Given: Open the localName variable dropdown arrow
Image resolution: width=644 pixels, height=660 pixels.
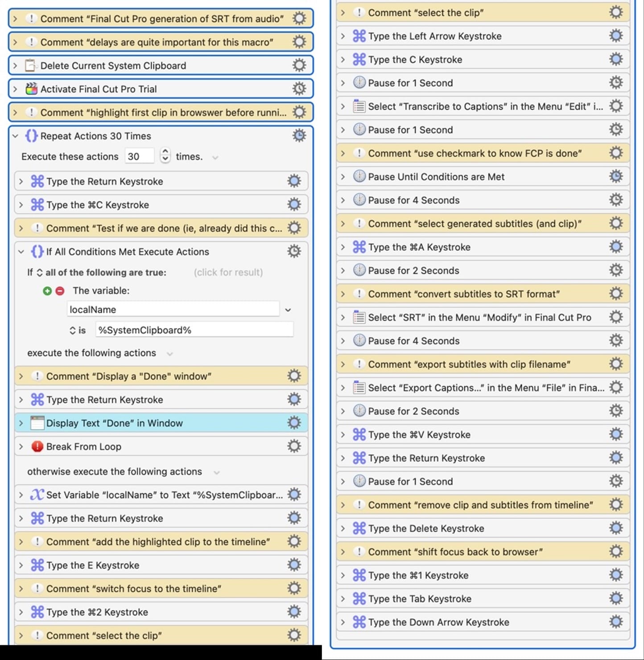Looking at the screenshot, I should [x=288, y=309].
